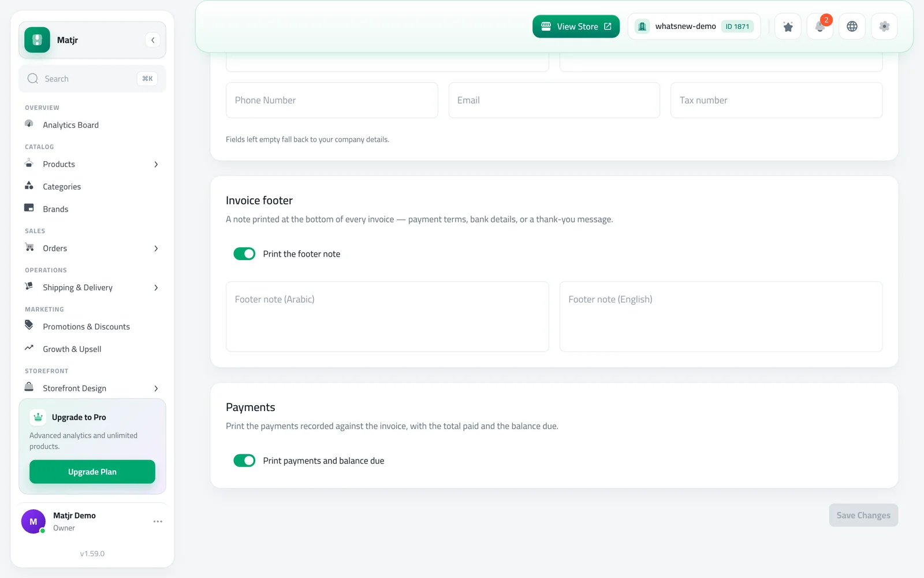Collapse the sidebar with the chevron button

tap(152, 40)
